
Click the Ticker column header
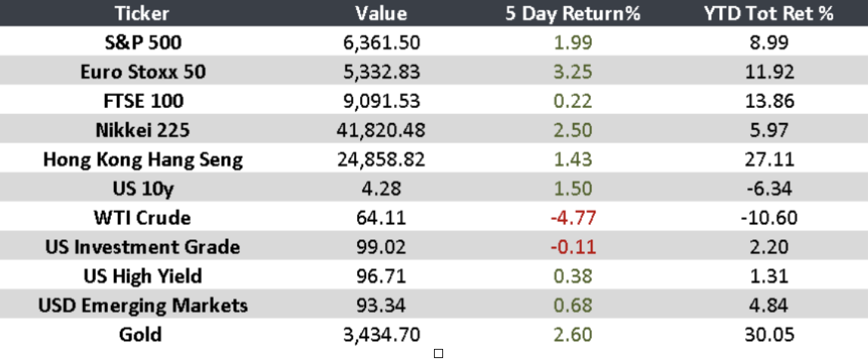(142, 13)
